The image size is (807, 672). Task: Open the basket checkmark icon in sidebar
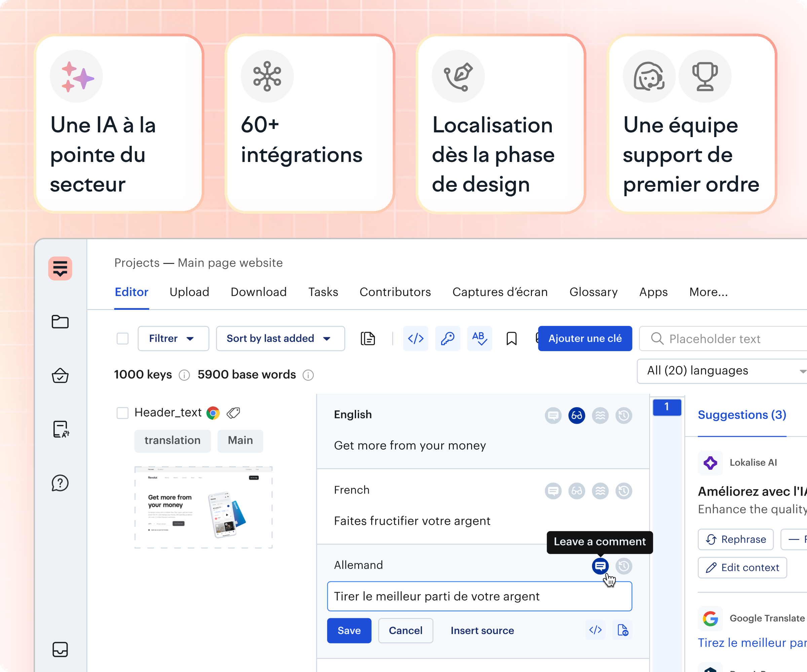(60, 375)
